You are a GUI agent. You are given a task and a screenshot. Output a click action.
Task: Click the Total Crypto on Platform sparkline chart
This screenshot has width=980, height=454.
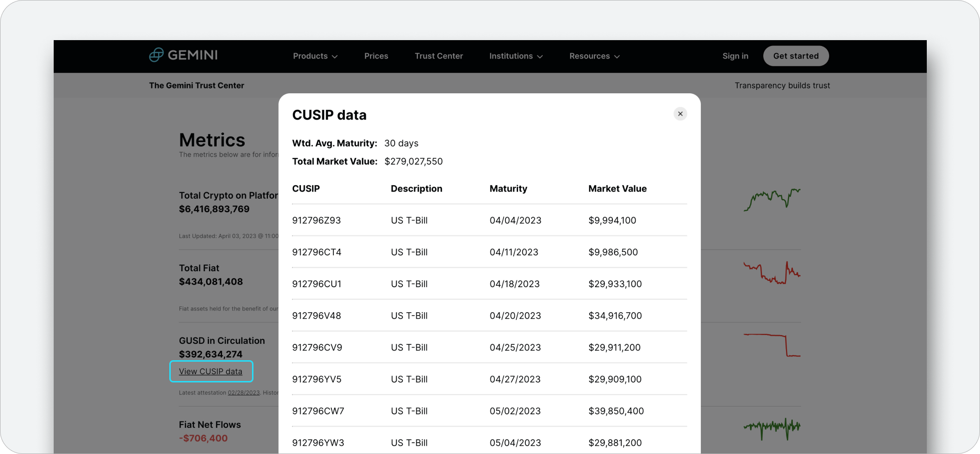[x=772, y=199]
